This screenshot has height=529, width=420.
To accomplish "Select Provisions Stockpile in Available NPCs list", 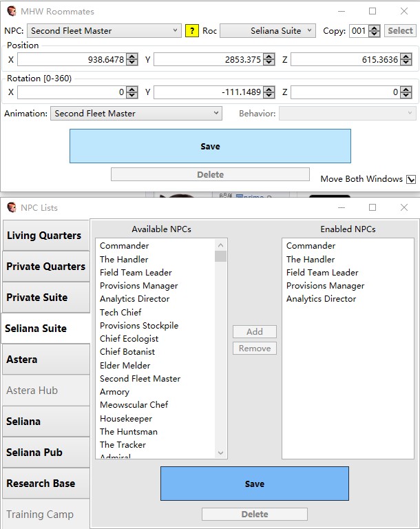I will (156, 325).
